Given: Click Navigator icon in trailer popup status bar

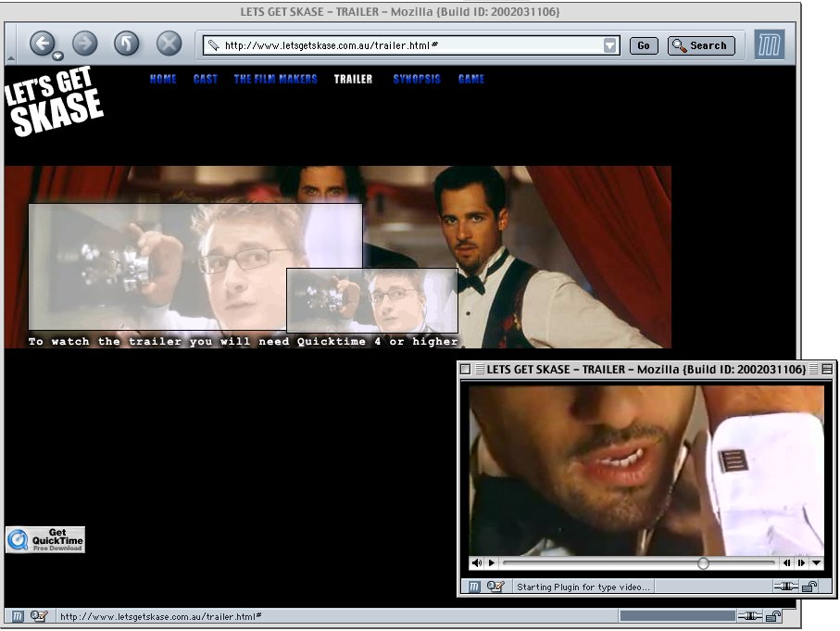Looking at the screenshot, I should [474, 587].
